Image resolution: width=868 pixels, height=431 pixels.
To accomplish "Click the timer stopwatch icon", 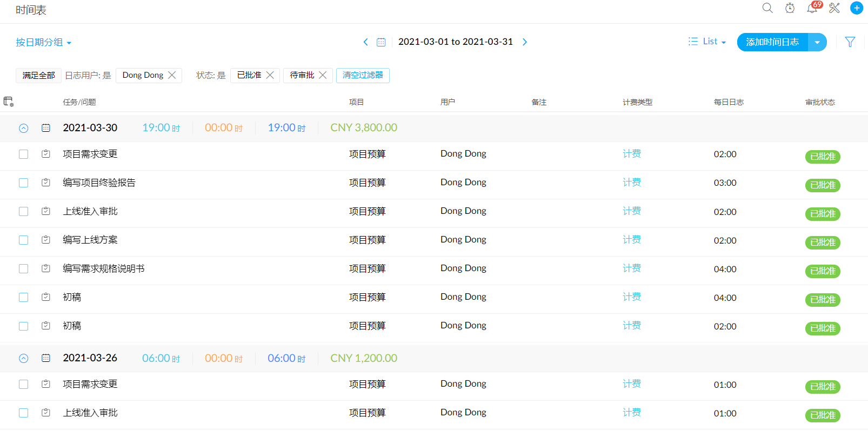I will (x=790, y=8).
